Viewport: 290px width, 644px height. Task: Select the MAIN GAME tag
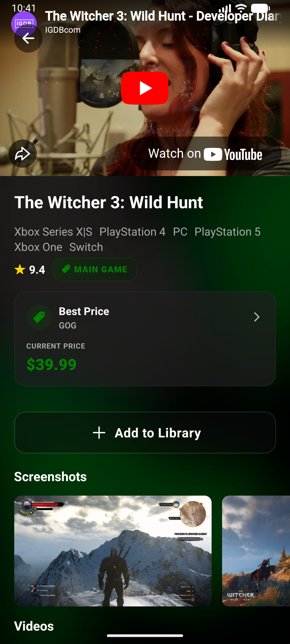pos(94,269)
